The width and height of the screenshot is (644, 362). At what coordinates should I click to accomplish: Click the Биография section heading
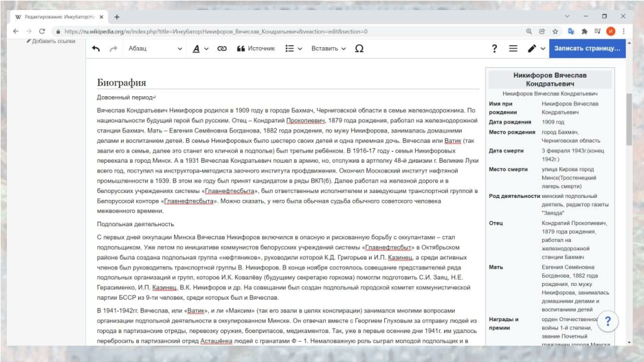coord(121,82)
